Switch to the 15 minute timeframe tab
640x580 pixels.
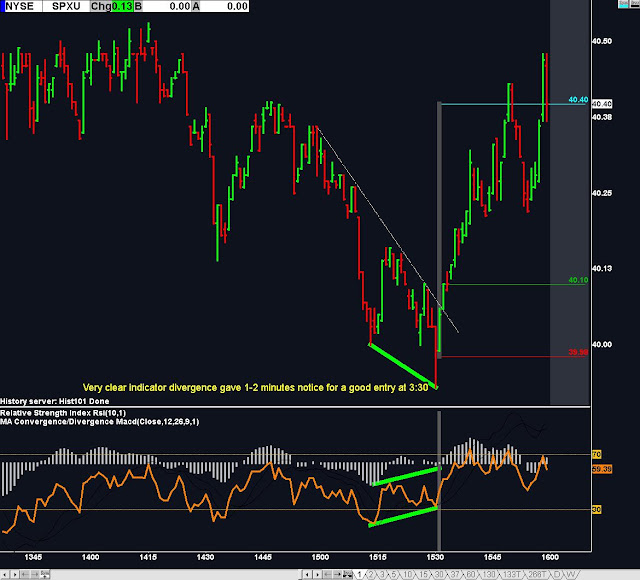tap(423, 574)
